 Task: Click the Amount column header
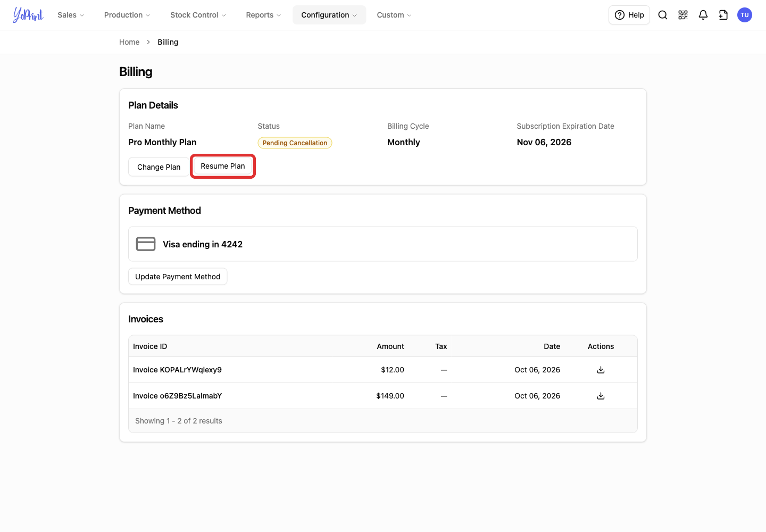pyautogui.click(x=390, y=346)
